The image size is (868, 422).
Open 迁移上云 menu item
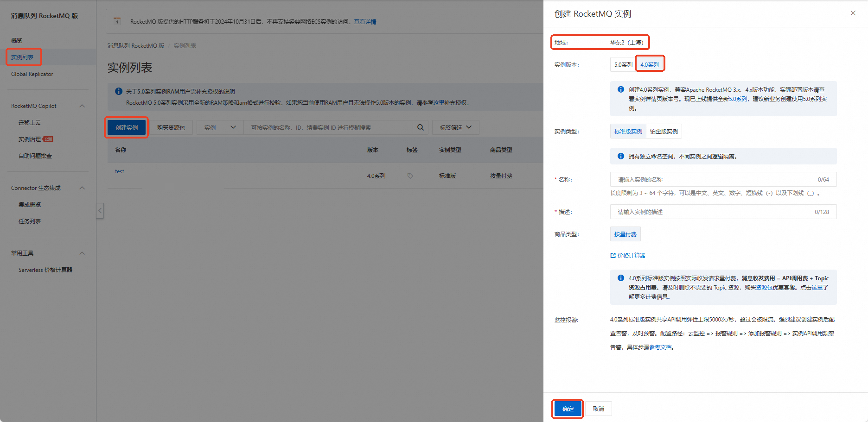coord(30,122)
